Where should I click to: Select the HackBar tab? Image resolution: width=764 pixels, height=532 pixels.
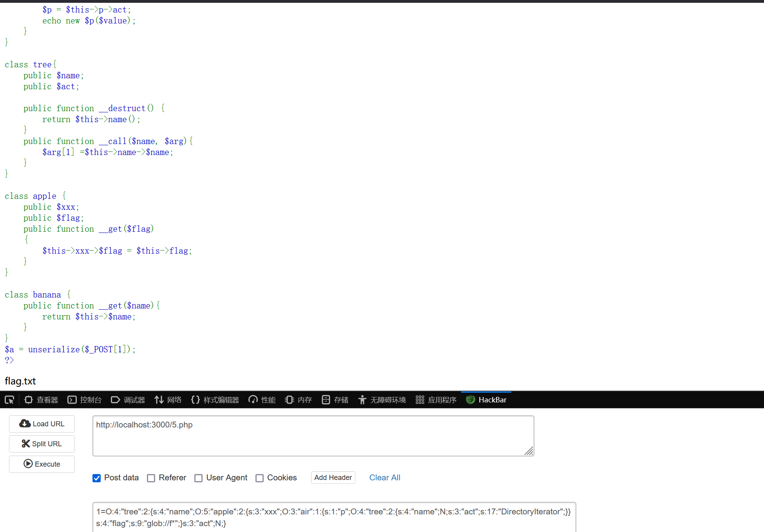(486, 400)
